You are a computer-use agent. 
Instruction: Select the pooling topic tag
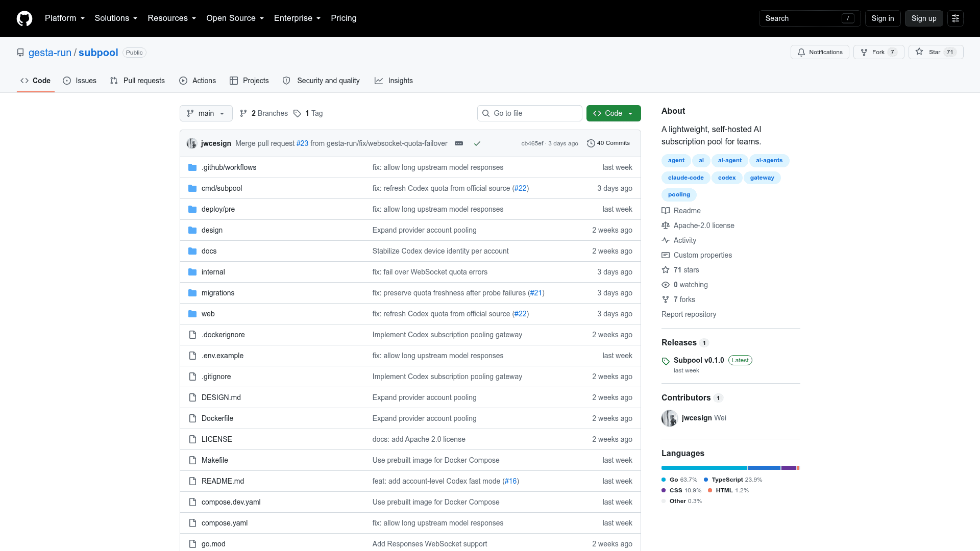679,194
